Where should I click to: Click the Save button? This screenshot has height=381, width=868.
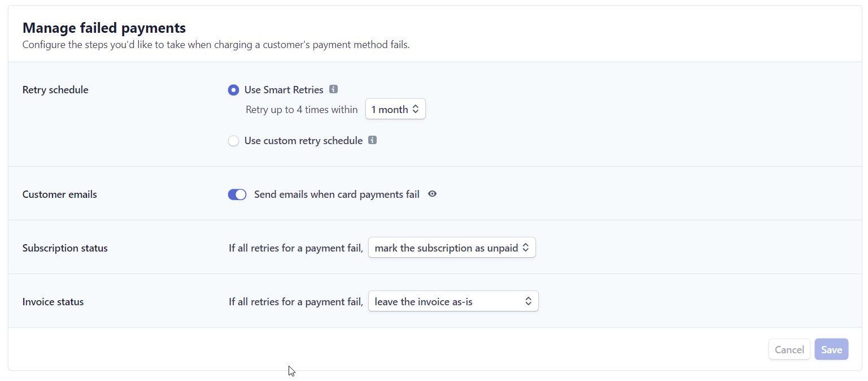tap(831, 349)
